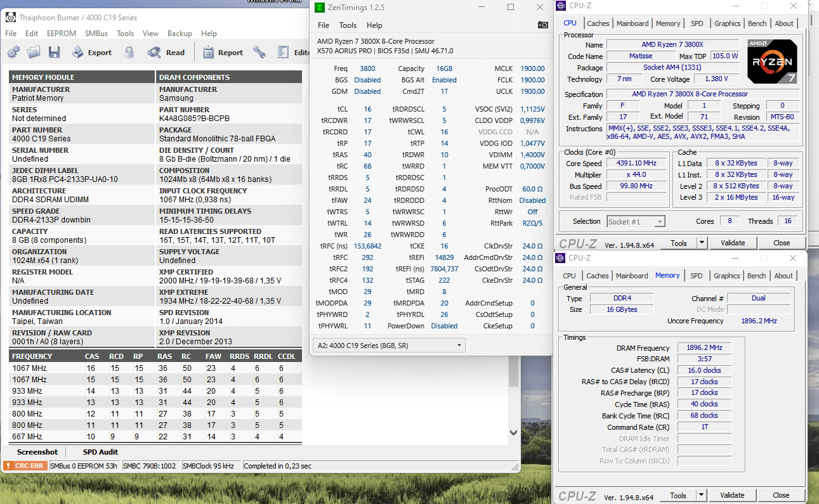819x504 pixels.
Task: Click the down arrow of Thaiphoon's vertical scrollbar
Action: [x=514, y=432]
